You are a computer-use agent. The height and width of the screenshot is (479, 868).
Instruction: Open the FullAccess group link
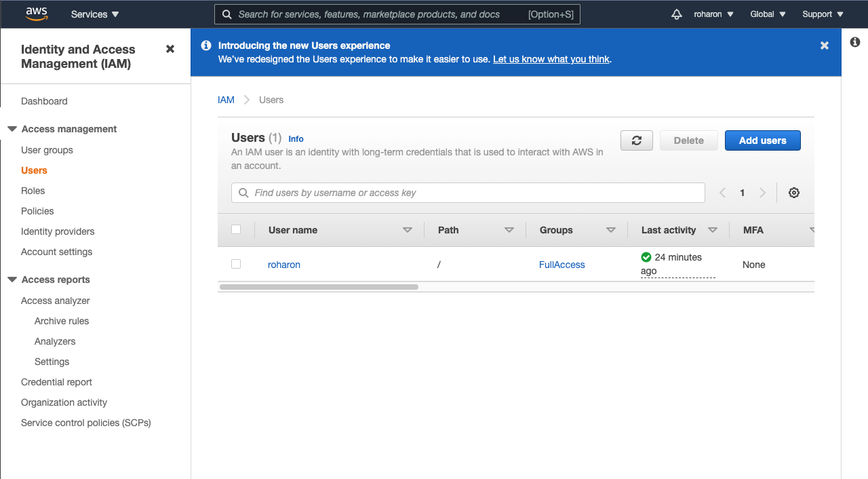coord(562,265)
